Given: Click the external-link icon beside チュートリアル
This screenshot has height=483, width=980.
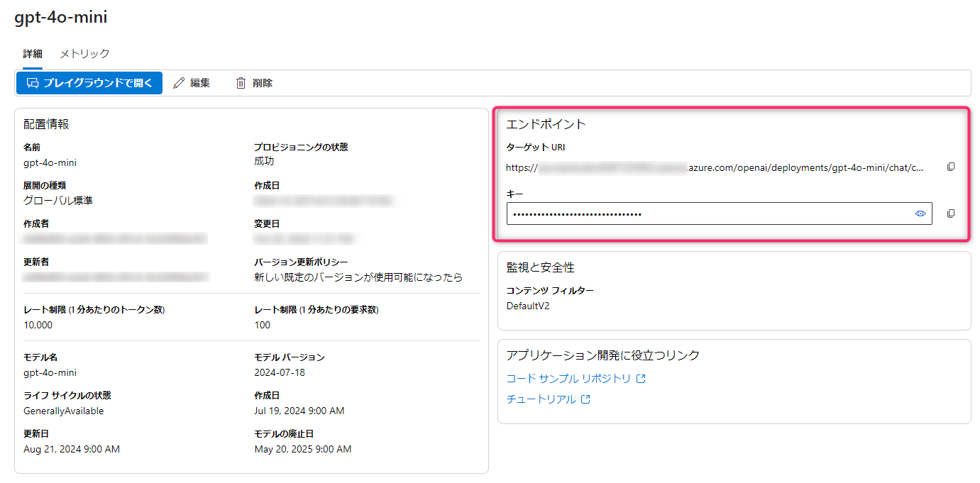Looking at the screenshot, I should pos(585,399).
